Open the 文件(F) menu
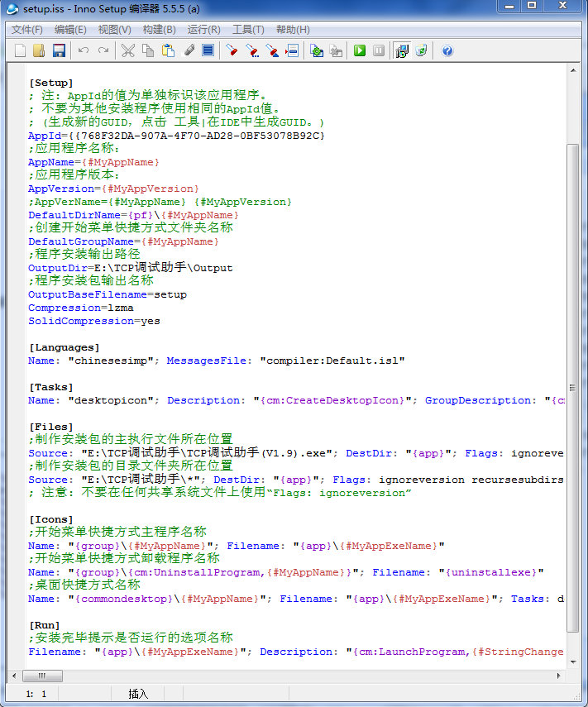Viewport: 588px width, 707px height. pyautogui.click(x=27, y=30)
